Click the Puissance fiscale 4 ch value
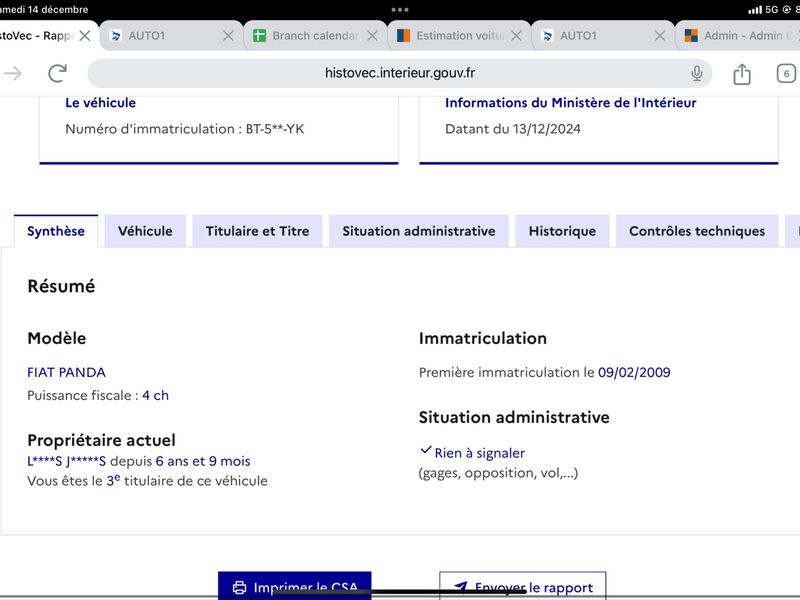The image size is (800, 600). (x=155, y=395)
